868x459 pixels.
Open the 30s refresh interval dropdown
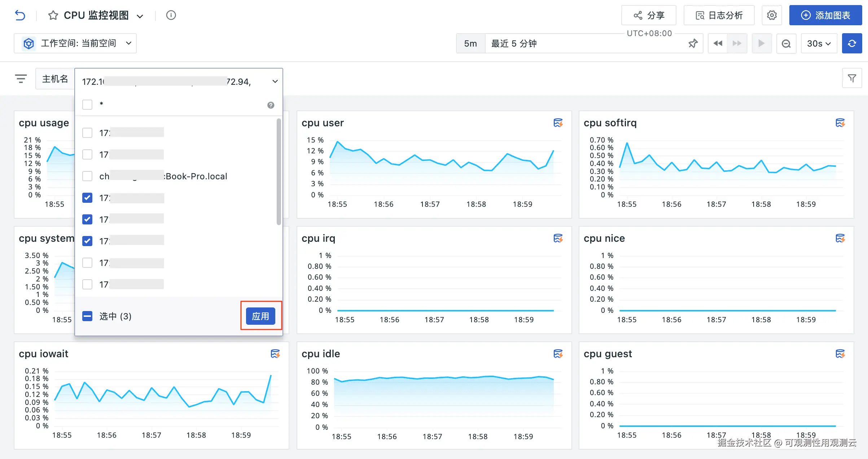(x=819, y=44)
